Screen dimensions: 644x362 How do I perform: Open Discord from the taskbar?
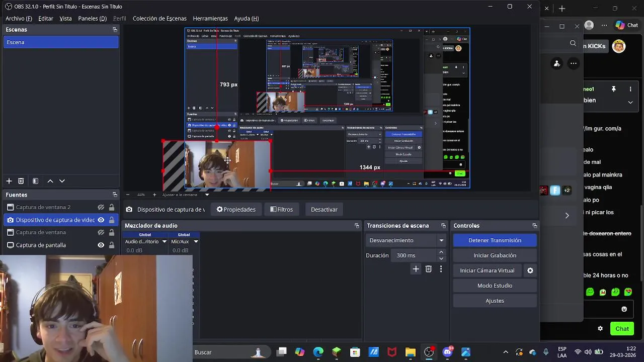(x=447, y=352)
